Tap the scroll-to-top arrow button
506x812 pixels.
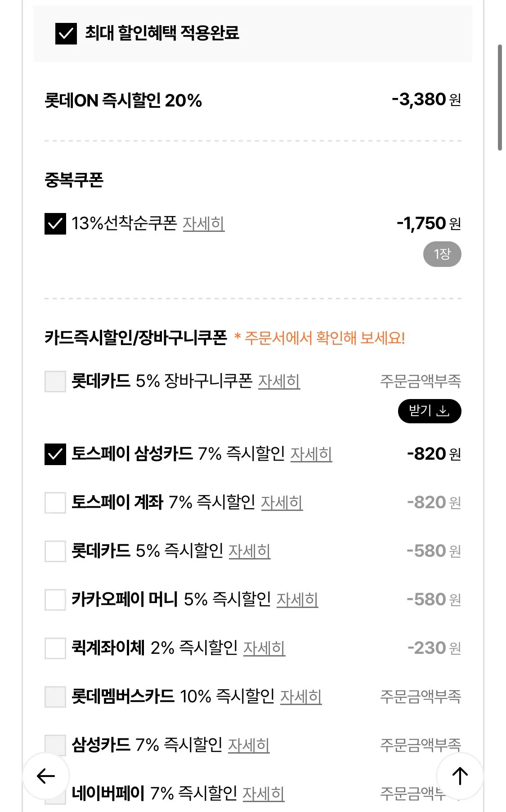pos(460,776)
